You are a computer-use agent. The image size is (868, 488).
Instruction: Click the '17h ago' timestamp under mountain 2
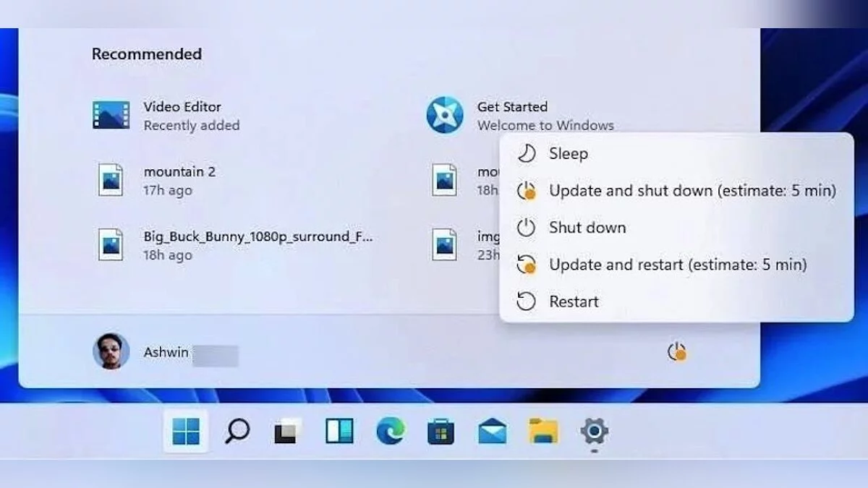[168, 190]
